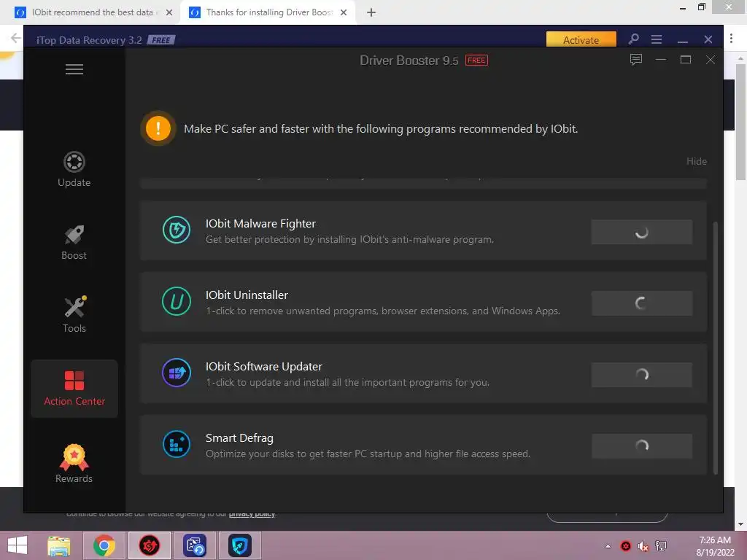Viewport: 747px width, 560px height.
Task: Click Hide to dismiss recommendations
Action: coord(697,161)
